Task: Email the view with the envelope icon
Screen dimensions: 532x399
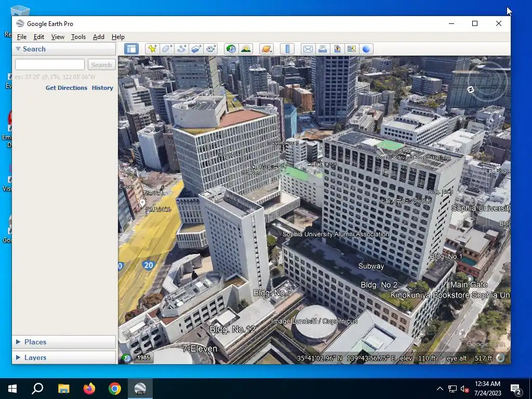Action: click(x=308, y=49)
